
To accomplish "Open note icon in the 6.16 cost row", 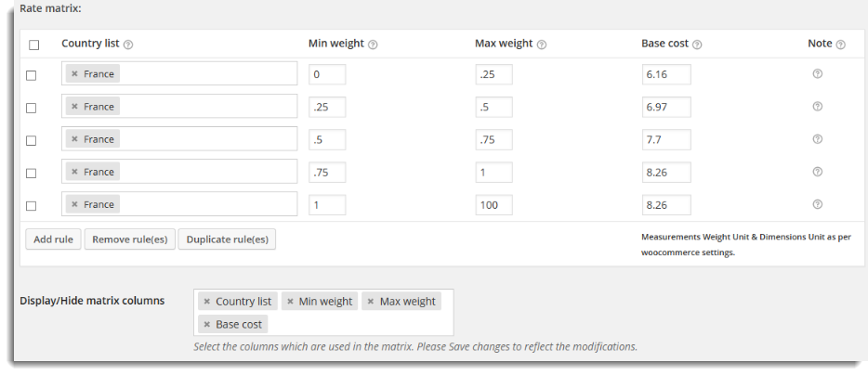I will (817, 73).
